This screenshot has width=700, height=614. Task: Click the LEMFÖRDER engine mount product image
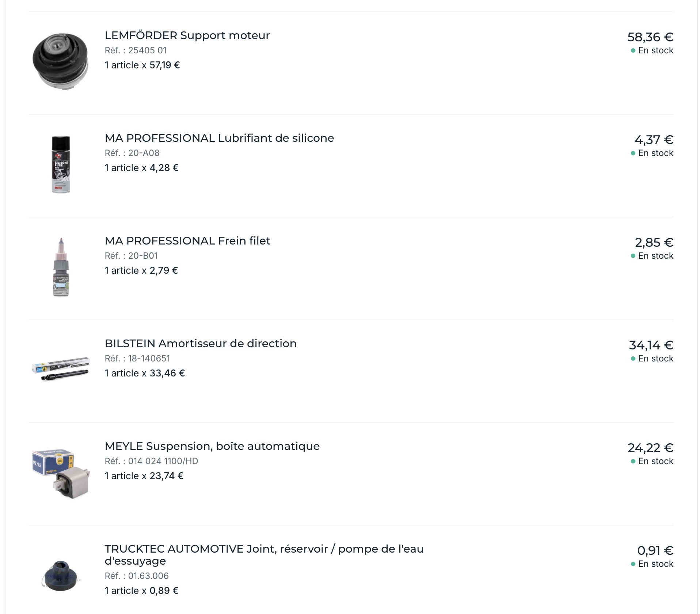coord(61,61)
